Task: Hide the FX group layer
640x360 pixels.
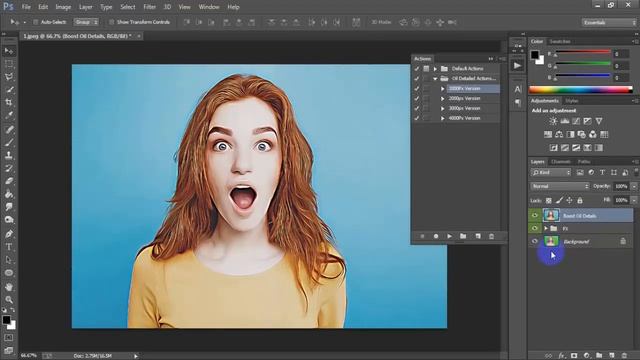Action: pyautogui.click(x=535, y=229)
